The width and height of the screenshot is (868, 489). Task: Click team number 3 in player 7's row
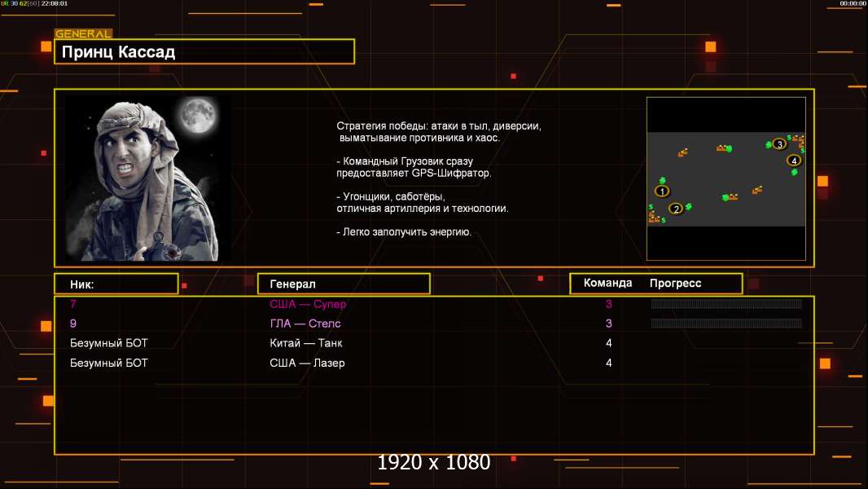609,303
